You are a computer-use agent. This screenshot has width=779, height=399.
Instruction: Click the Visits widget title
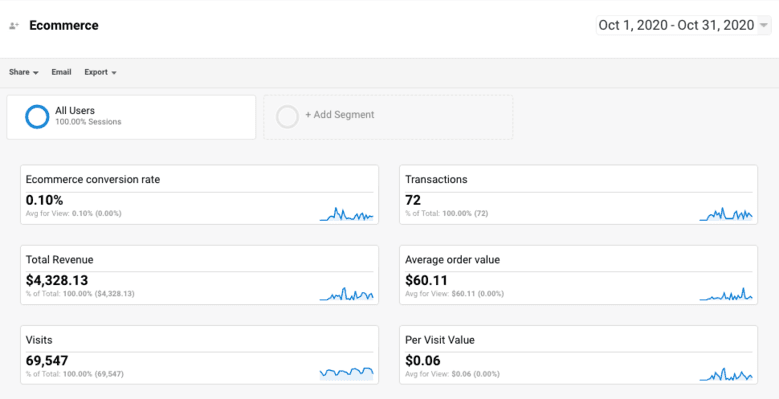point(39,340)
